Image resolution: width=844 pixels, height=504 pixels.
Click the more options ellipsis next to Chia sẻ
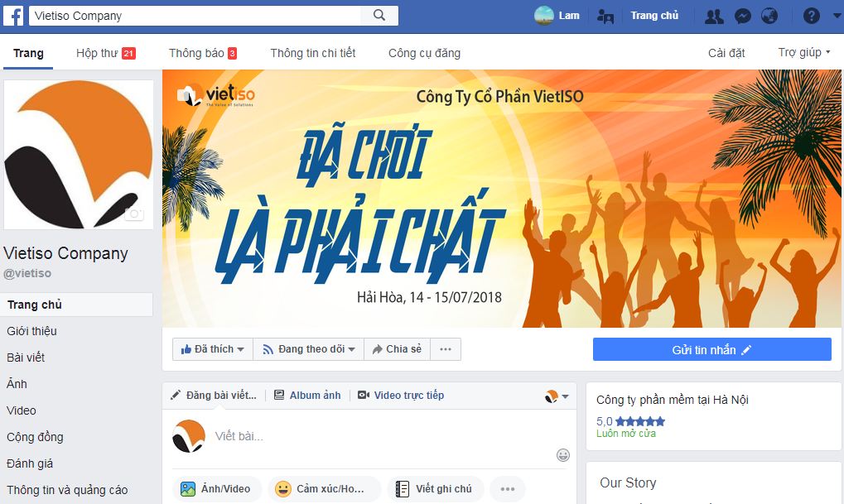click(445, 349)
